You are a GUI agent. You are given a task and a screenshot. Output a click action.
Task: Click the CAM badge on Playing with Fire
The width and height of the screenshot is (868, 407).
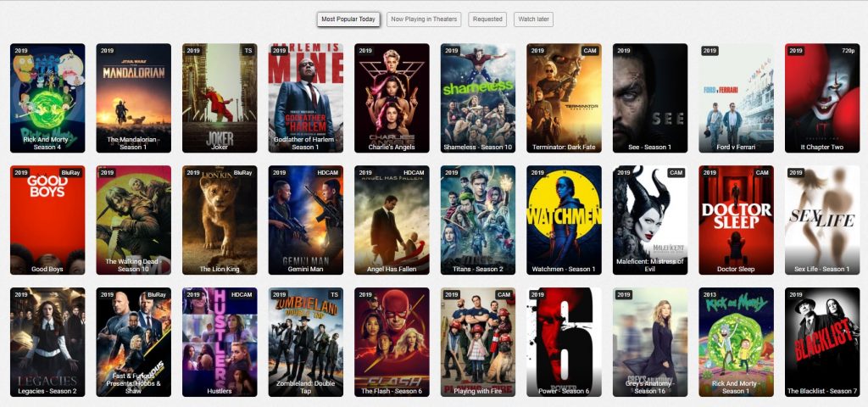(504, 294)
